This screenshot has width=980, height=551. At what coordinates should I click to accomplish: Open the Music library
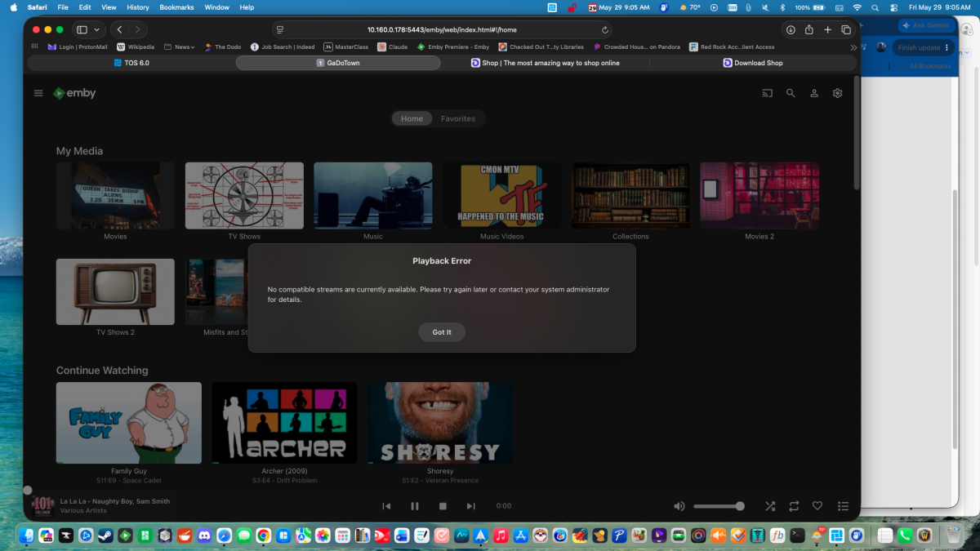[x=373, y=196]
